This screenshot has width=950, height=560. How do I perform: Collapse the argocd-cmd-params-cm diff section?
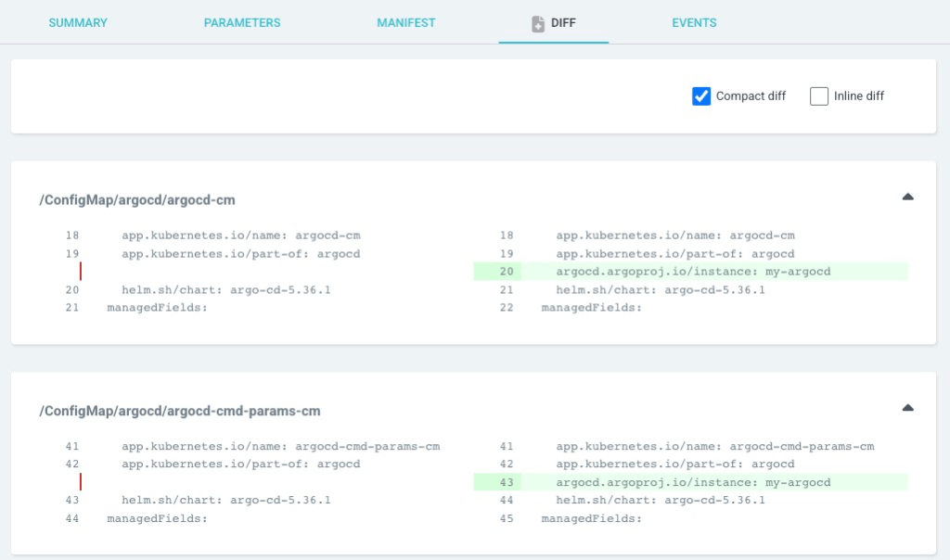pyautogui.click(x=907, y=407)
